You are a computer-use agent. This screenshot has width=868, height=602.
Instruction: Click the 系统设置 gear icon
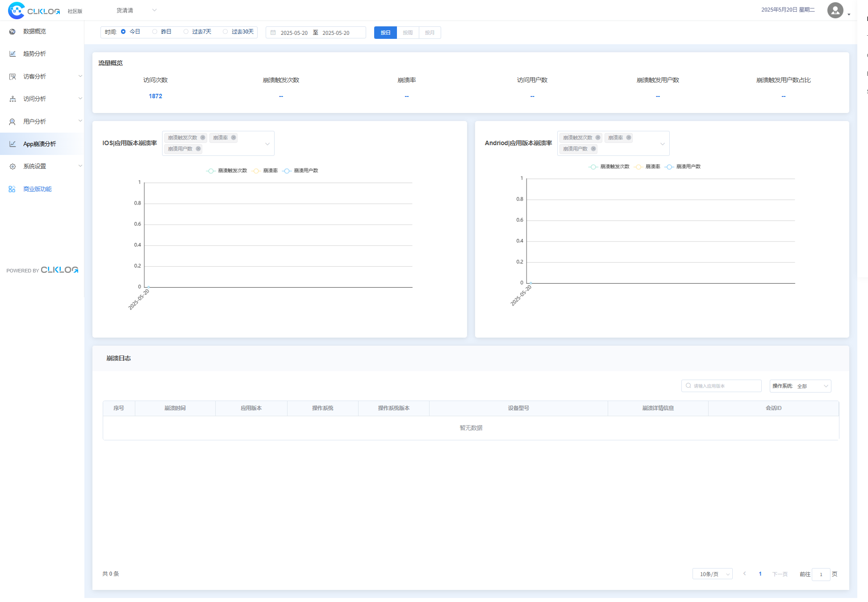pos(13,167)
